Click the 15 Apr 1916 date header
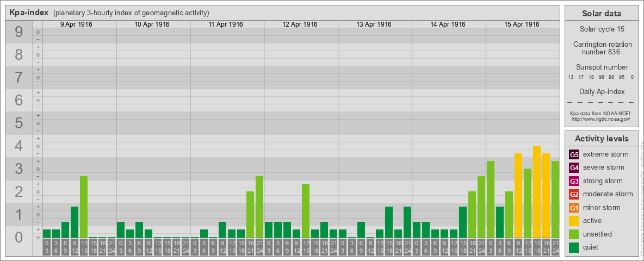This screenshot has width=644, height=261. 522,24
